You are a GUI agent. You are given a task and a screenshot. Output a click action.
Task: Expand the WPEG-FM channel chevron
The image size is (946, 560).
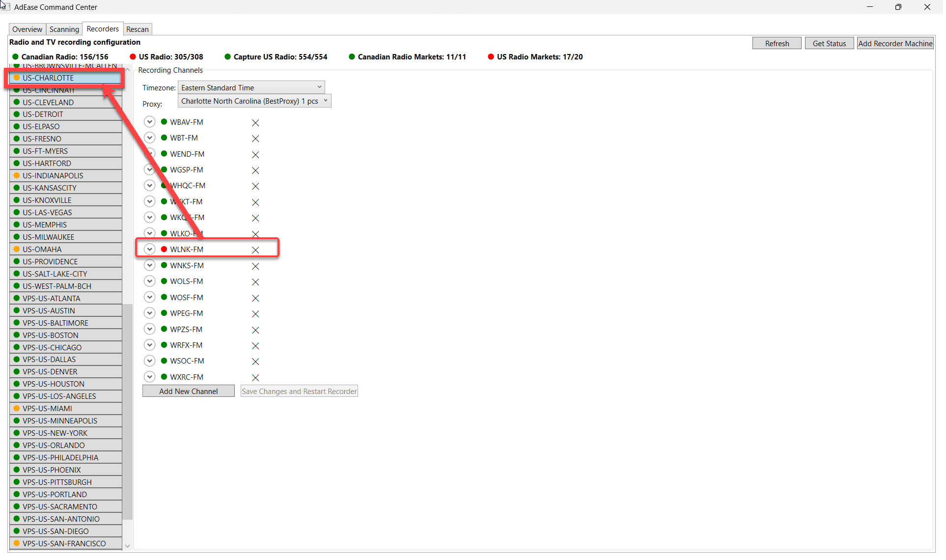pos(150,313)
